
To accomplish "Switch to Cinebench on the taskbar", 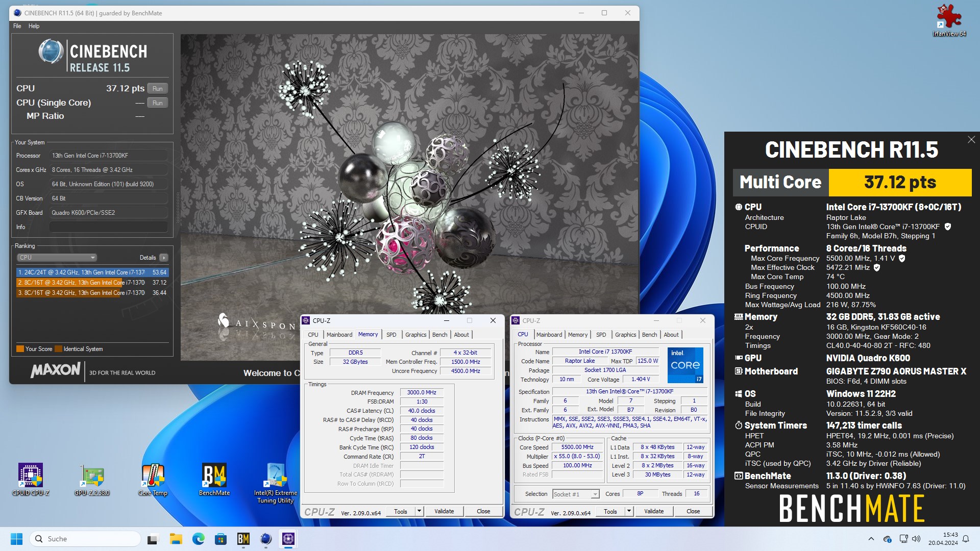I will point(266,539).
